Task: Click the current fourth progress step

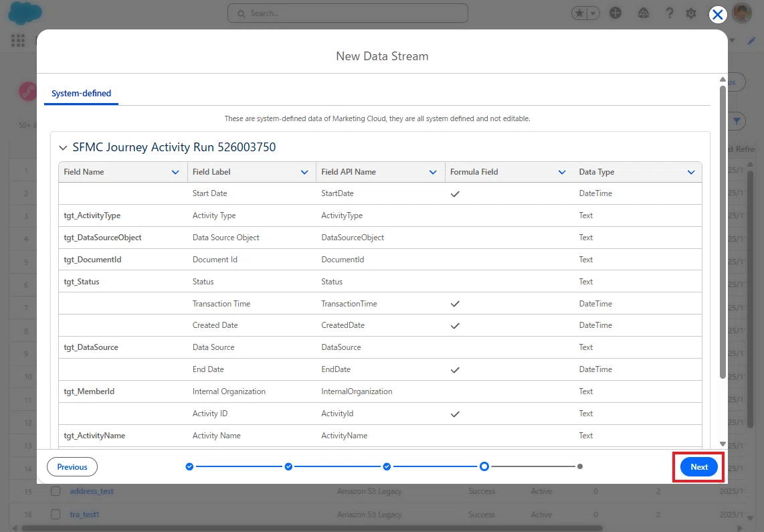Action: point(484,466)
